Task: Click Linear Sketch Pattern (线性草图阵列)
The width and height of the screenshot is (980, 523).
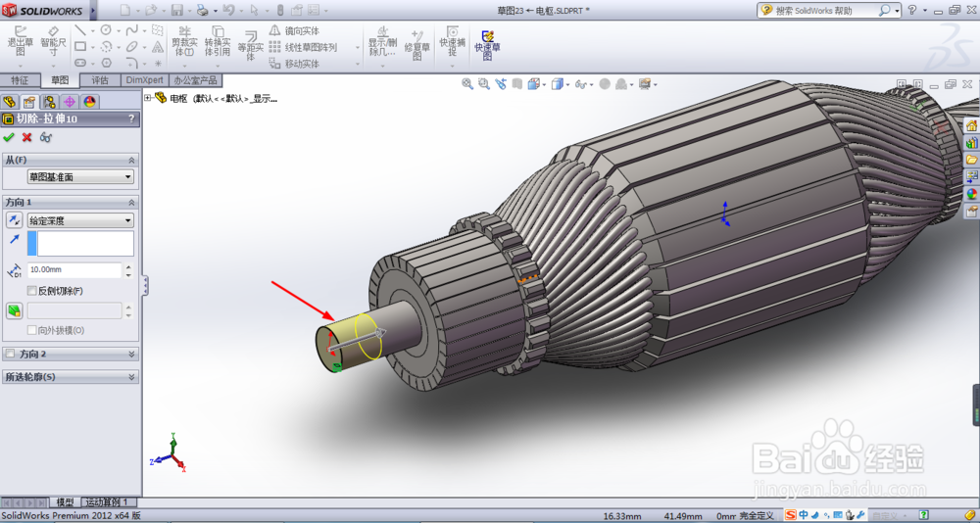Action: (x=303, y=47)
